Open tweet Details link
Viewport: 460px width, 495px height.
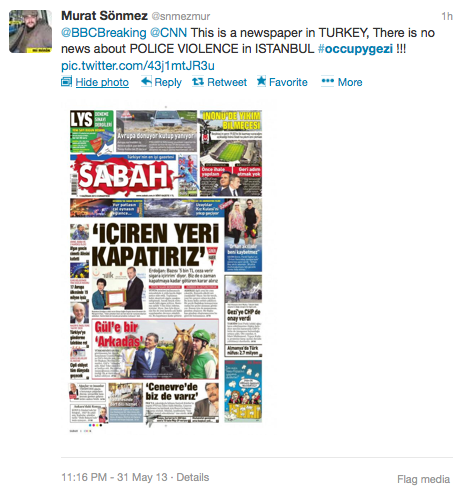(193, 477)
